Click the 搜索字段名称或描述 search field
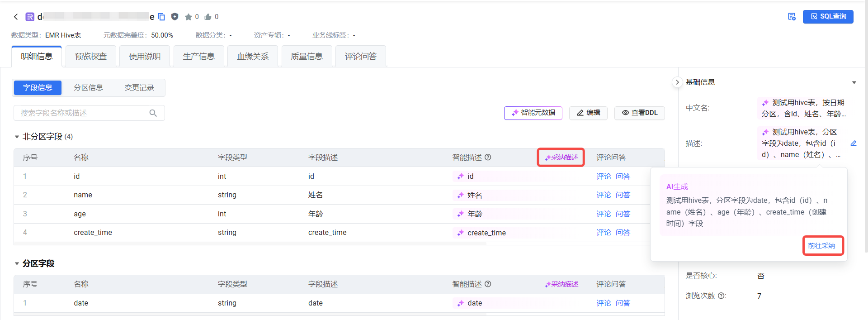The height and width of the screenshot is (320, 868). click(x=81, y=113)
